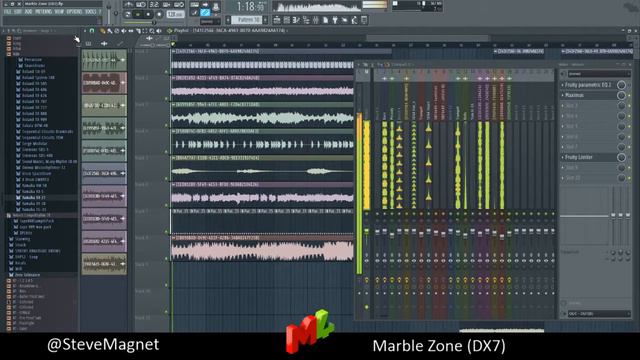Select the playlist delete tool
The height and width of the screenshot is (360, 640).
pyautogui.click(x=117, y=31)
